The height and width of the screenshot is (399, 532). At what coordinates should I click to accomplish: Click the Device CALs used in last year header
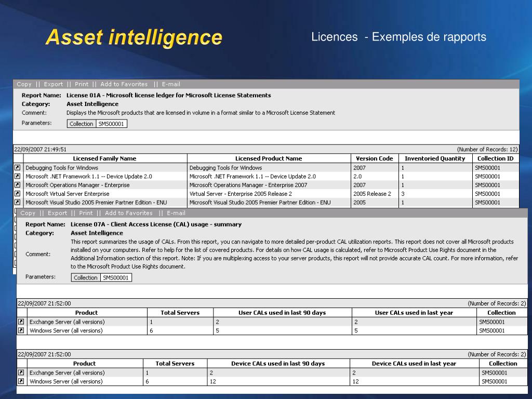(x=414, y=364)
